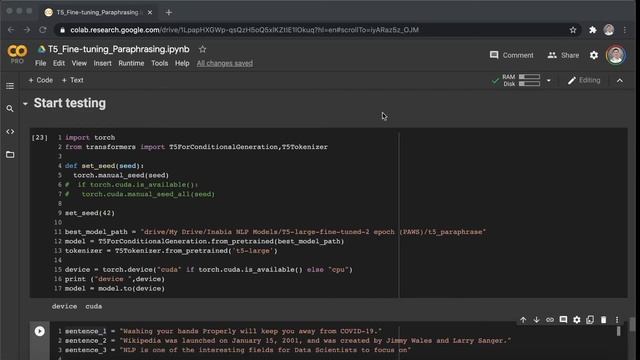Screen dimensions: 640x360
Task: Click the All changes saved link
Action: 224,63
